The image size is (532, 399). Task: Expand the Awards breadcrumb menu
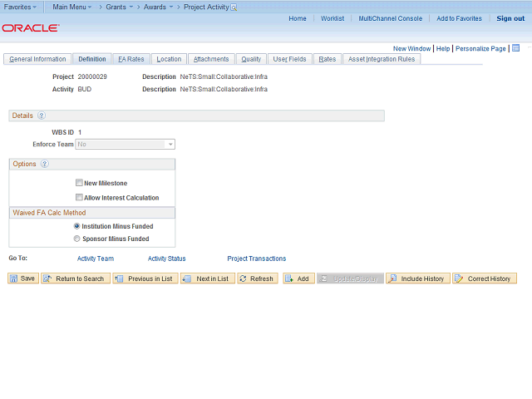click(159, 7)
